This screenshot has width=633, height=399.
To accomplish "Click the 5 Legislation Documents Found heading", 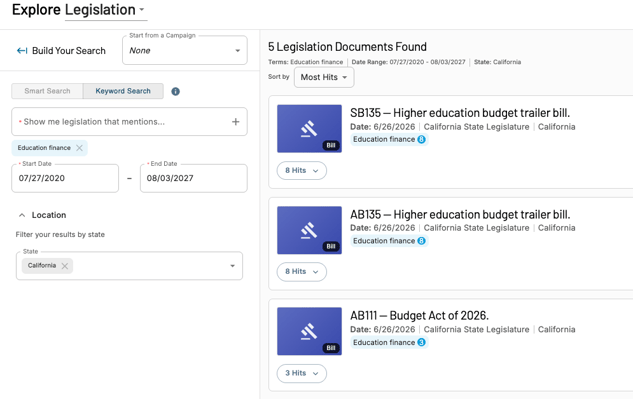I will coord(347,47).
